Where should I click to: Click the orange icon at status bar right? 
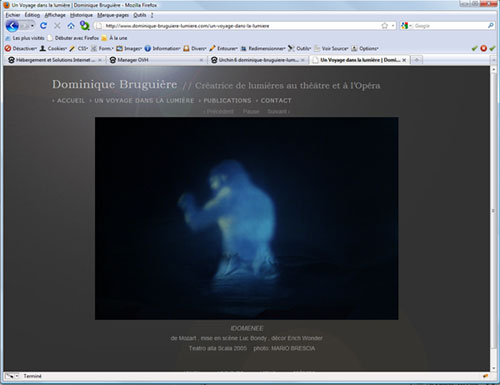tap(486, 376)
